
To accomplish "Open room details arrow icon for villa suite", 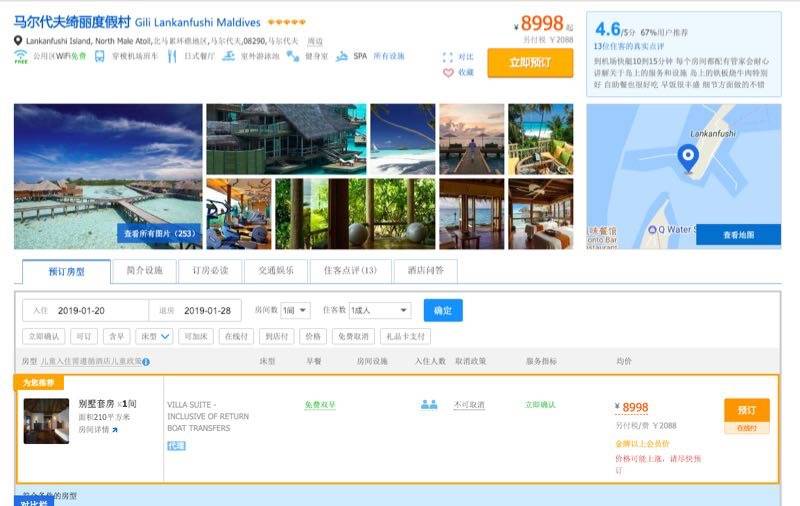I will 115,430.
